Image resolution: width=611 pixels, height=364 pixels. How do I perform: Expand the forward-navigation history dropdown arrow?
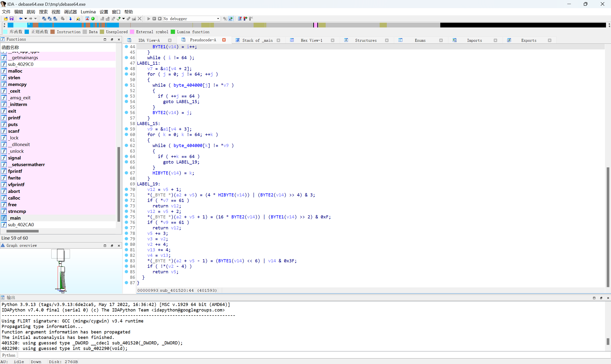coord(36,19)
